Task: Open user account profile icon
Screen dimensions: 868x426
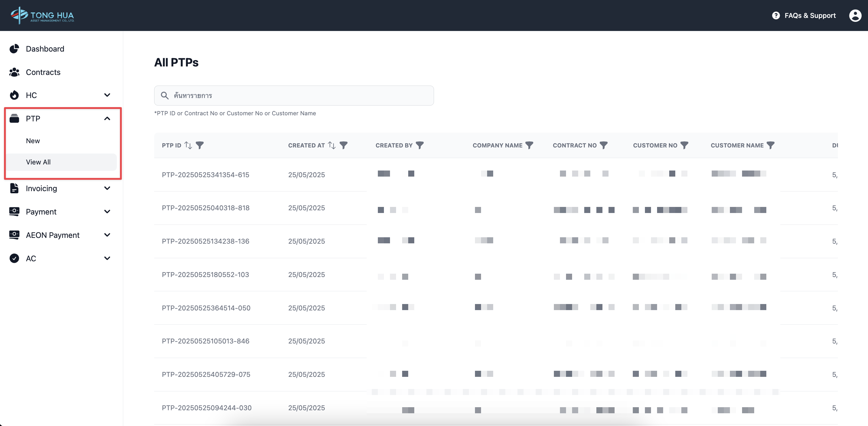Action: pos(855,15)
